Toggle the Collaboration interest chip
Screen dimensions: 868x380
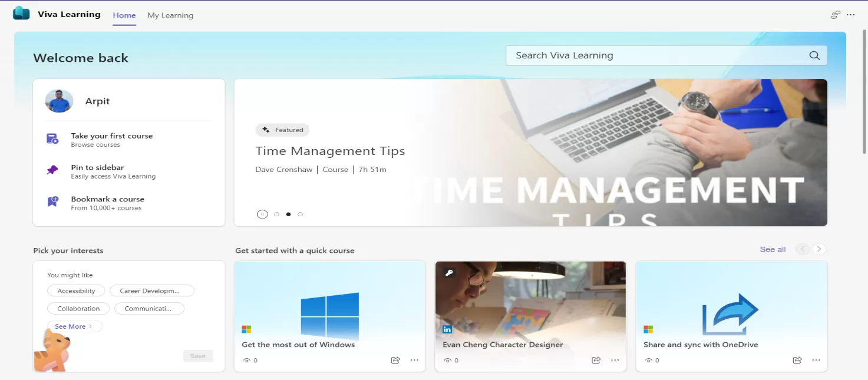pyautogui.click(x=78, y=309)
